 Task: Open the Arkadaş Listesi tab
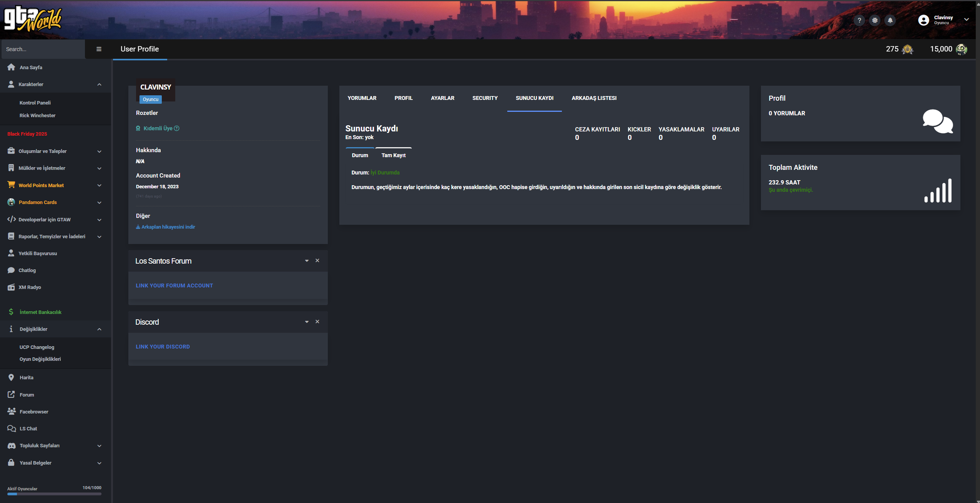click(x=594, y=98)
